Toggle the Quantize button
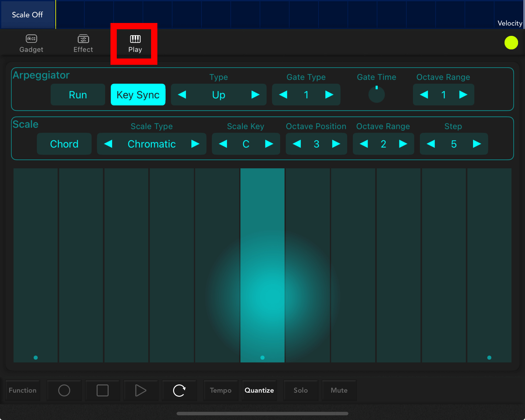 (259, 390)
